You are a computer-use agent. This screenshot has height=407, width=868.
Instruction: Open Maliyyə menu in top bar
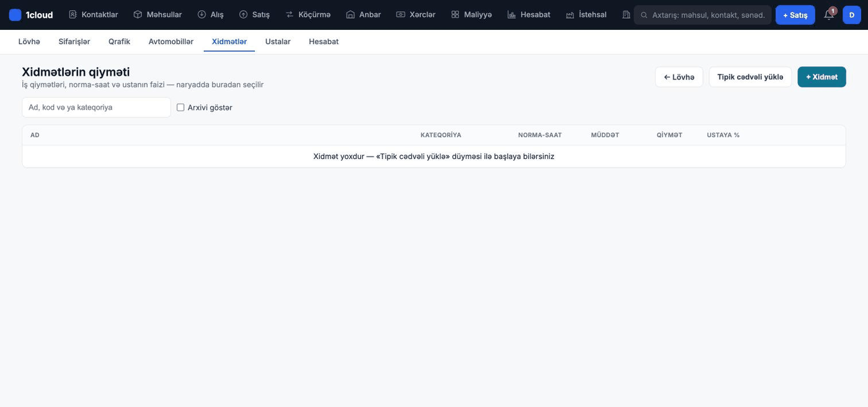coord(471,14)
